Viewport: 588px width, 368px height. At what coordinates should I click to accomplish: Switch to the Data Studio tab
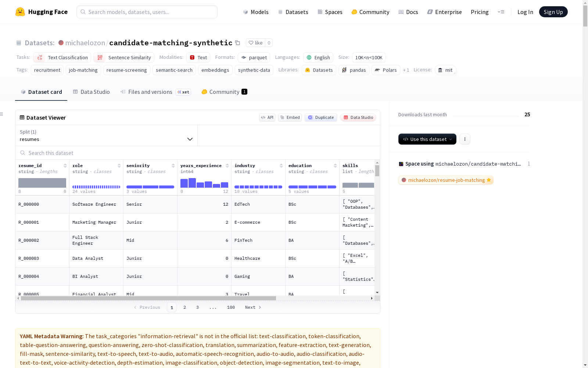tap(91, 92)
